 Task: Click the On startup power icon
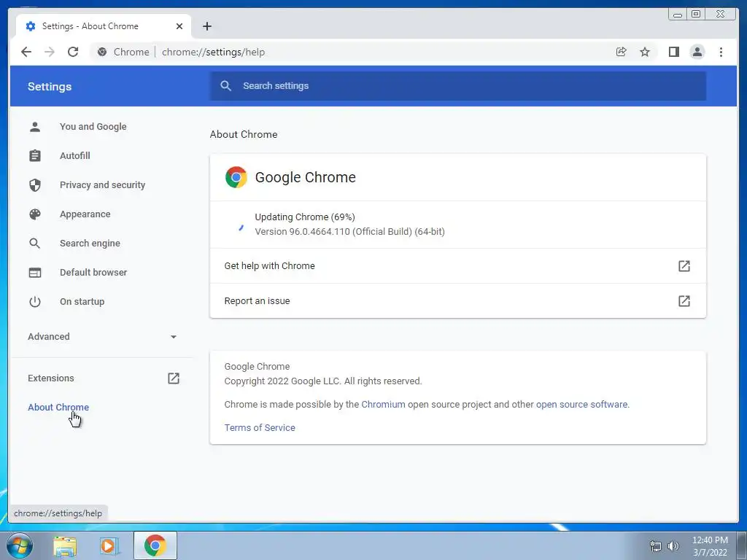tap(35, 301)
